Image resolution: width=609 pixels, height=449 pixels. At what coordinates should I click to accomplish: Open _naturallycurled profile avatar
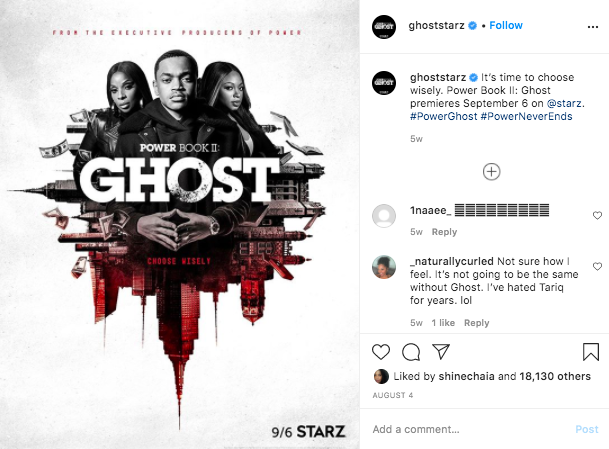coord(384,267)
